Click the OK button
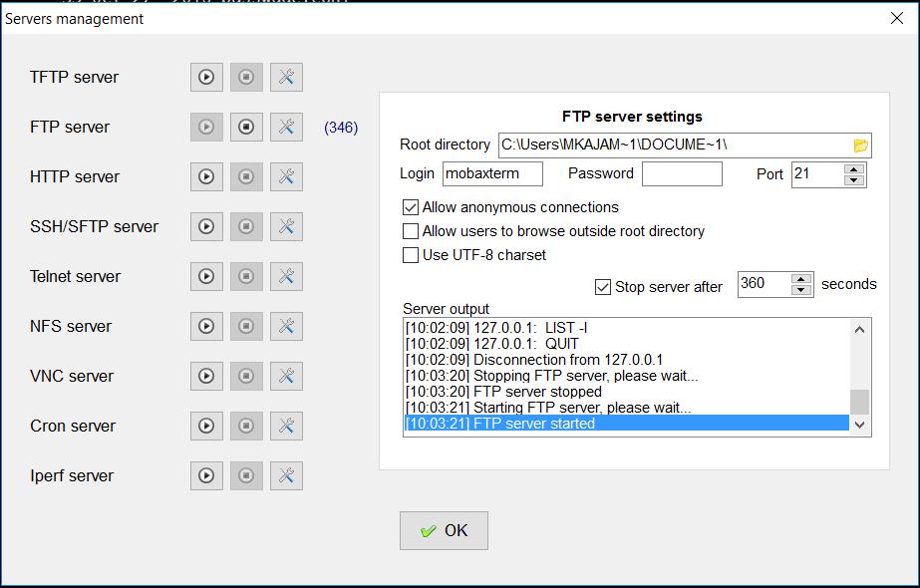The height and width of the screenshot is (588, 920). tap(444, 530)
